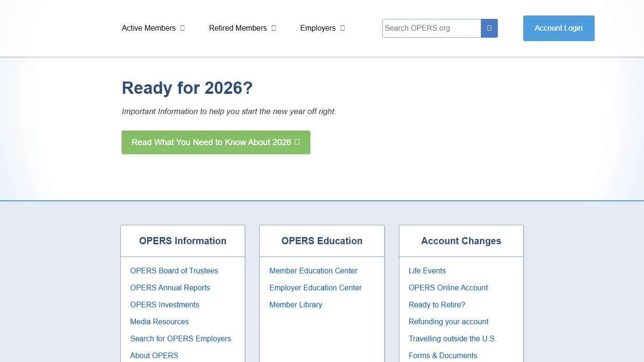This screenshot has height=362, width=644.
Task: Click the Life Events link
Action: point(427,271)
